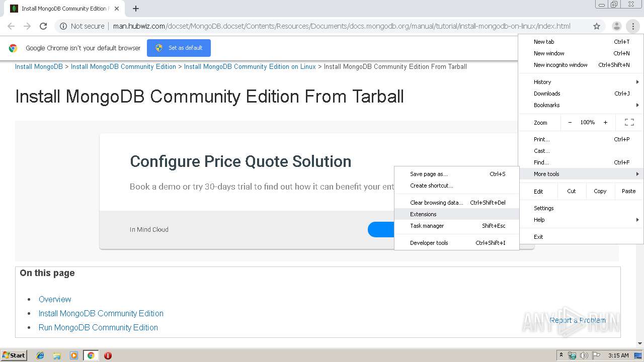Click the browser forward arrow
This screenshot has height=362, width=644.
tap(27, 26)
